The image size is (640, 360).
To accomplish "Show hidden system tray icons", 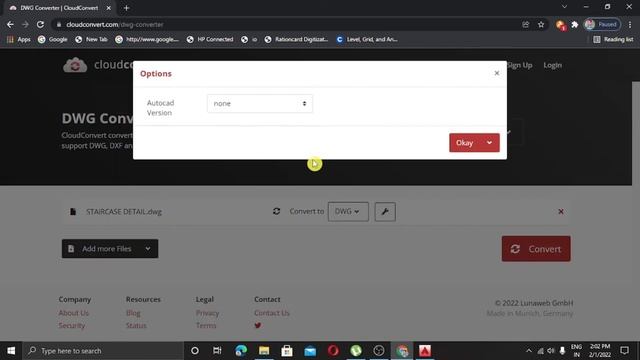I will pyautogui.click(x=529, y=351).
